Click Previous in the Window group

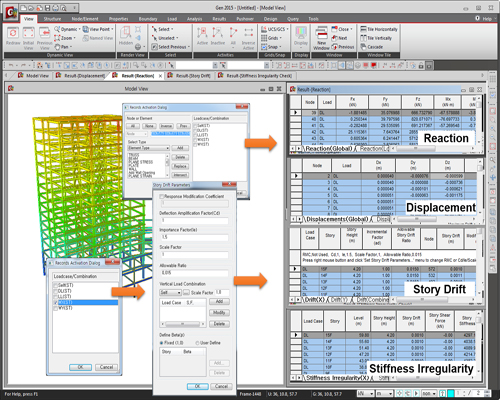(x=343, y=47)
